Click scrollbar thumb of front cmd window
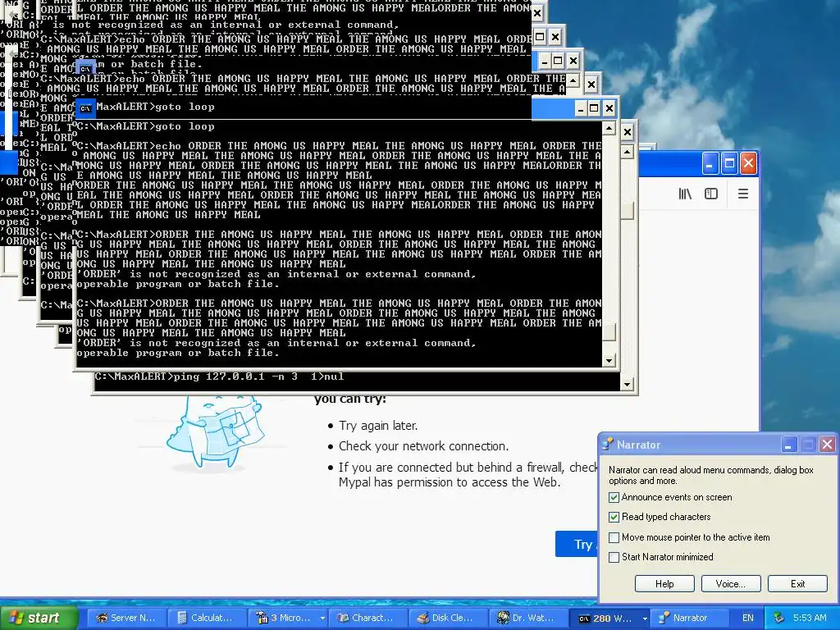Image resolution: width=840 pixels, height=630 pixels. pyautogui.click(x=609, y=332)
